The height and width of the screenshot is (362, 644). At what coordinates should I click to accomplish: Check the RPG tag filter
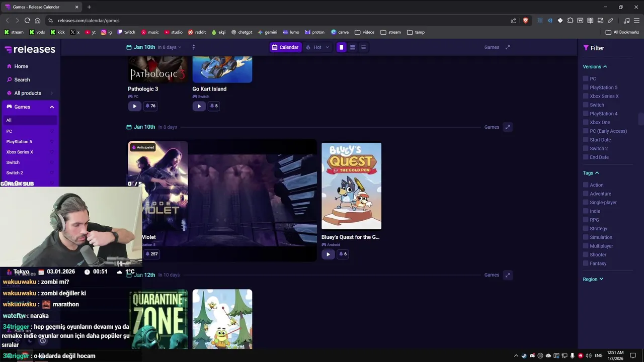(x=586, y=220)
